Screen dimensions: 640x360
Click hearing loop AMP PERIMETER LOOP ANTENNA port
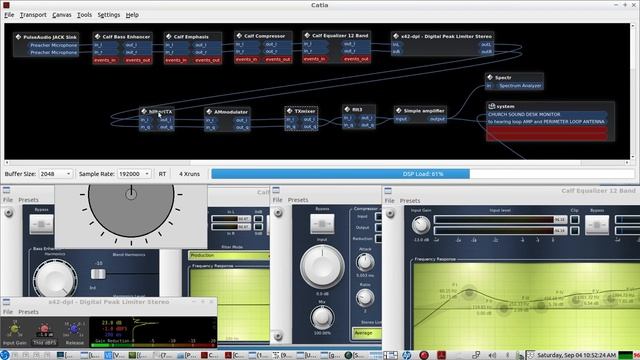[x=547, y=122]
